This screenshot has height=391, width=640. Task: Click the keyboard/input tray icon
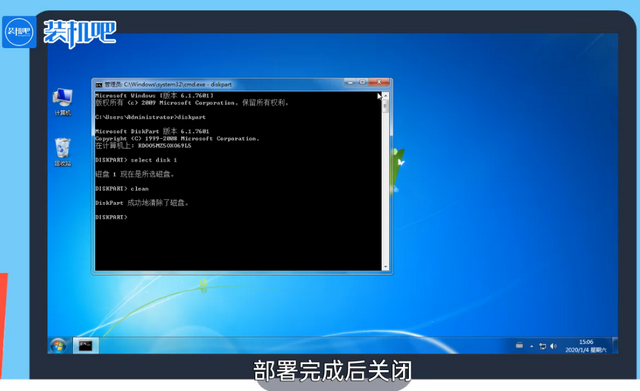pos(519,346)
